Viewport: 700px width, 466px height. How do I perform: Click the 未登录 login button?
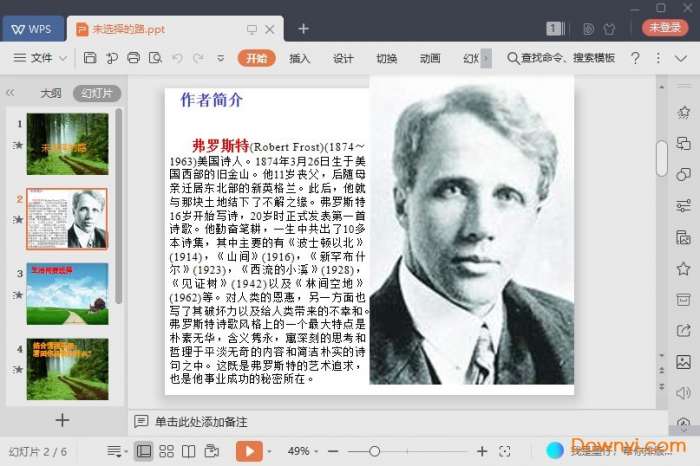[x=665, y=28]
